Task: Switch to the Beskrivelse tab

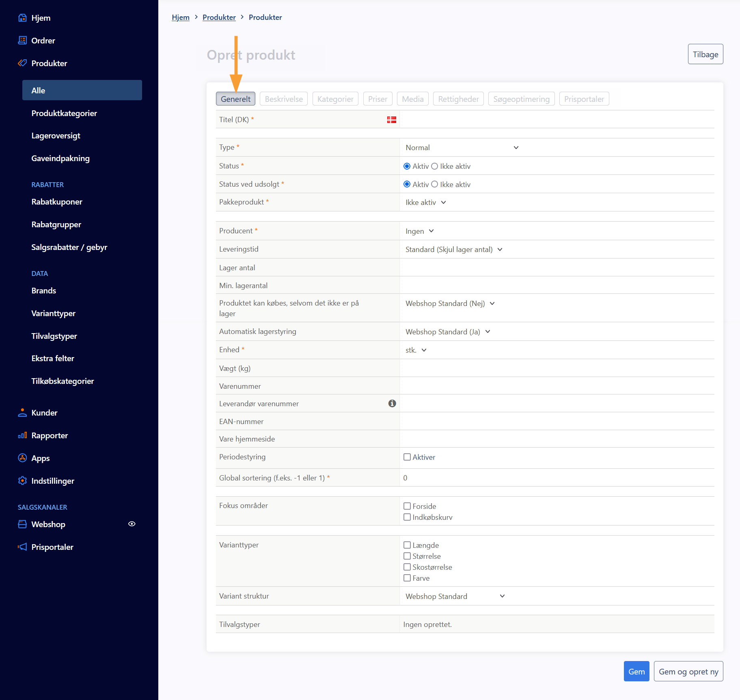Action: click(x=284, y=99)
